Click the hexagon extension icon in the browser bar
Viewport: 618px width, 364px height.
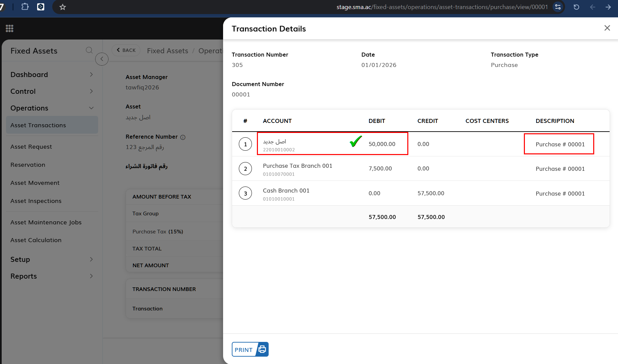click(x=41, y=7)
